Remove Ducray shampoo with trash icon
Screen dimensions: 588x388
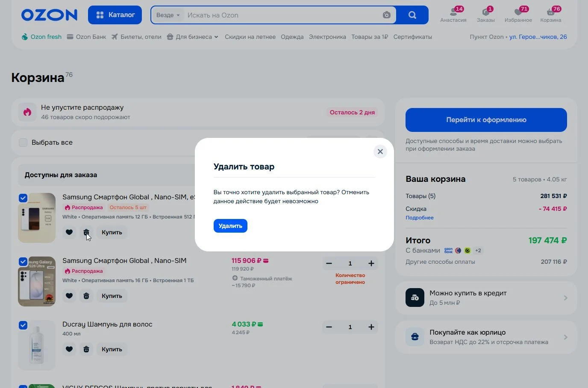click(x=86, y=349)
